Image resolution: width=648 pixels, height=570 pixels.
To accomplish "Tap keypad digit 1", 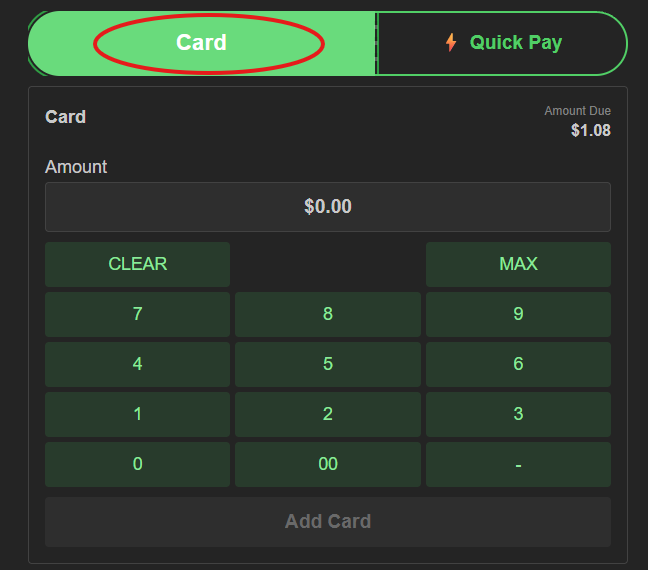I will 137,414.
